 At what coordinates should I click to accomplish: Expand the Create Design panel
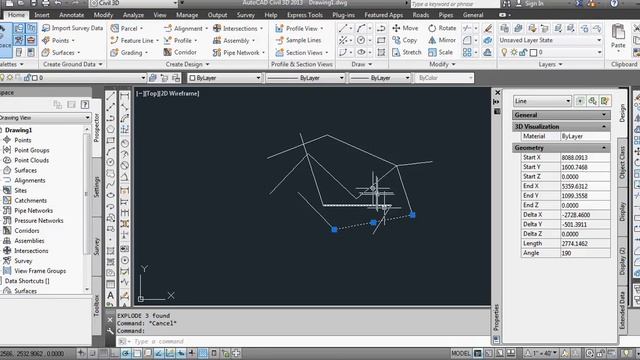(x=187, y=64)
